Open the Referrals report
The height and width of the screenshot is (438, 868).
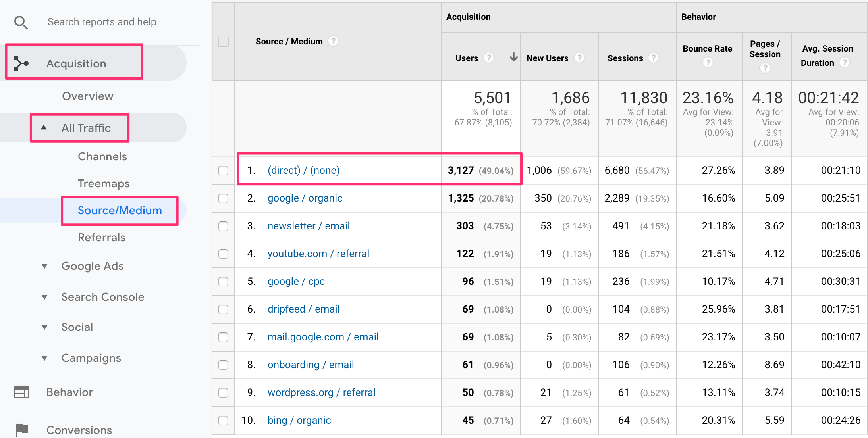pos(102,238)
